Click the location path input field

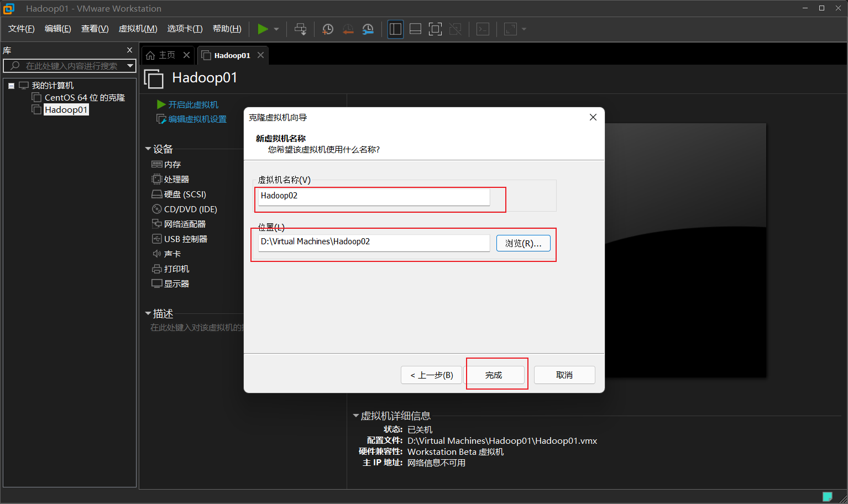(374, 243)
